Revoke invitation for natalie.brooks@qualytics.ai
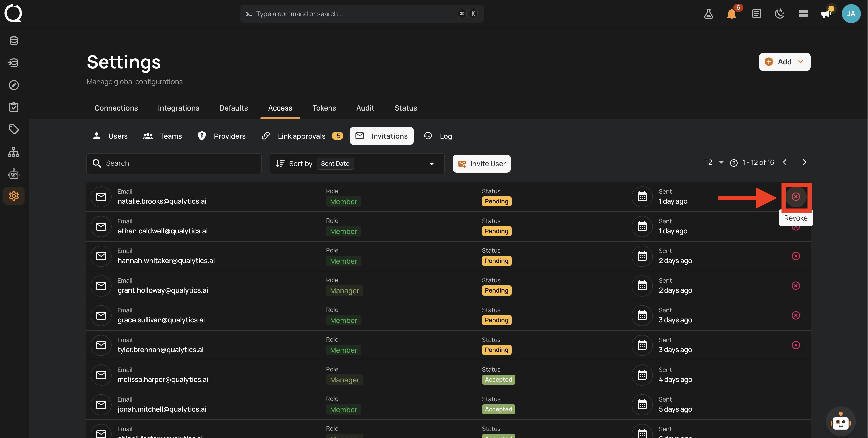Screen dimensions: 868x438 point(796,196)
